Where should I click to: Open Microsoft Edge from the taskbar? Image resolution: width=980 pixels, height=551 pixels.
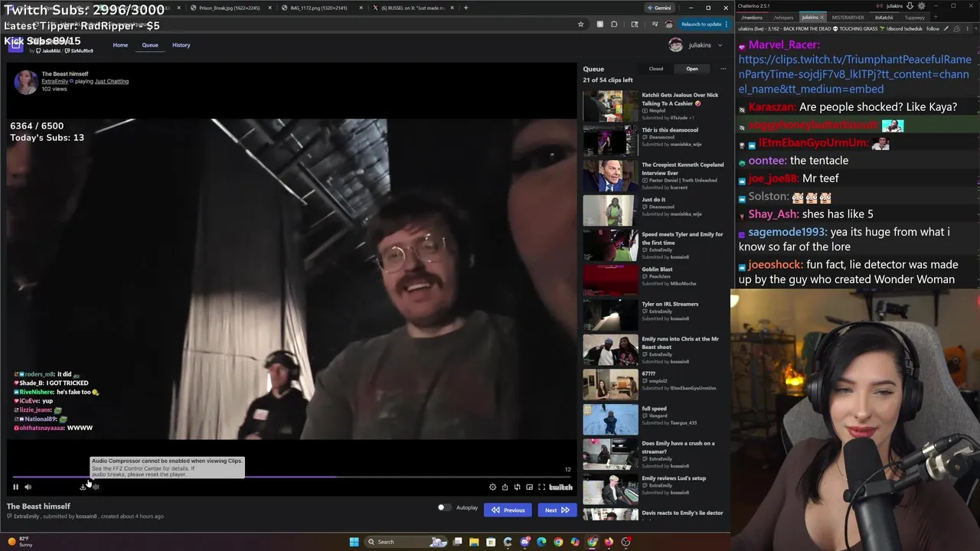[x=541, y=542]
